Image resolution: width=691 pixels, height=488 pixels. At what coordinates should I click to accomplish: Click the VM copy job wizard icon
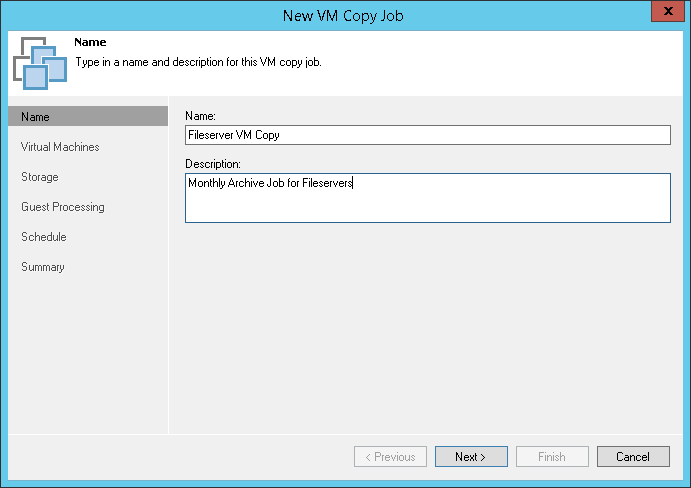40,62
